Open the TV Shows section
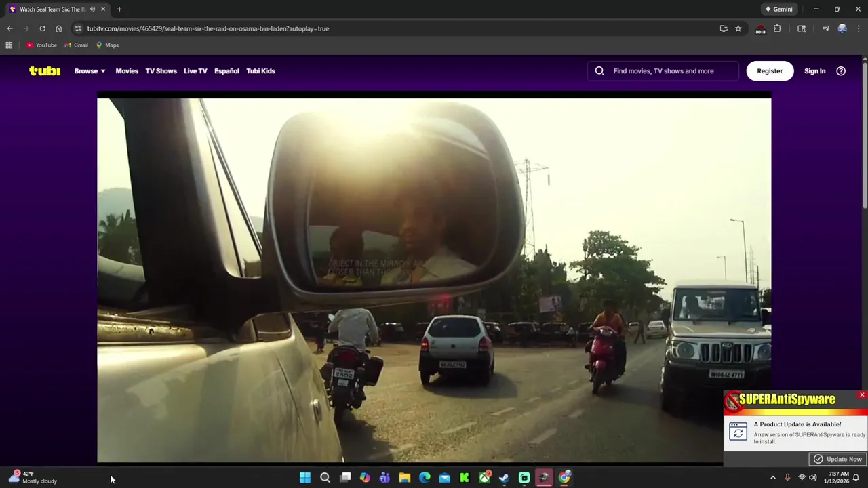Screen dimensions: 868x488 [x=161, y=71]
